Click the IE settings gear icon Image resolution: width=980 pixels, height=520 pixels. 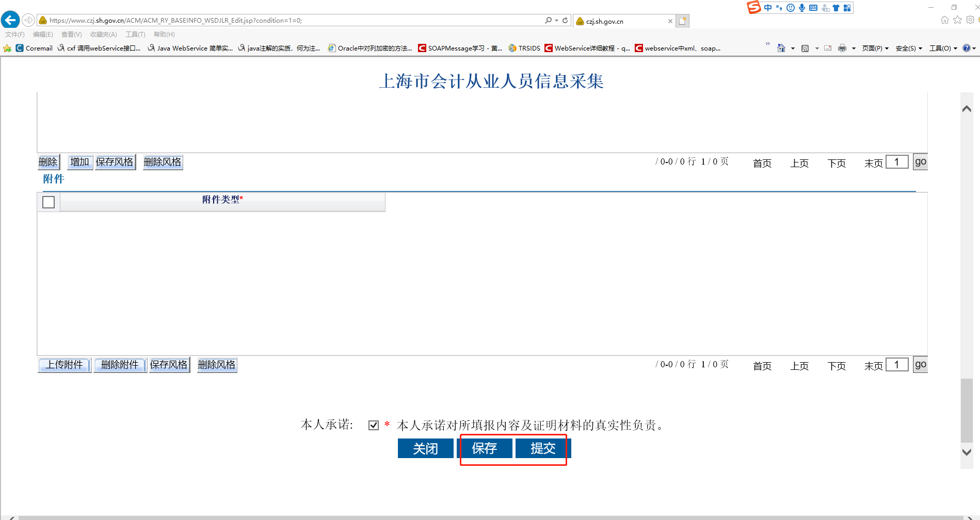(x=970, y=20)
